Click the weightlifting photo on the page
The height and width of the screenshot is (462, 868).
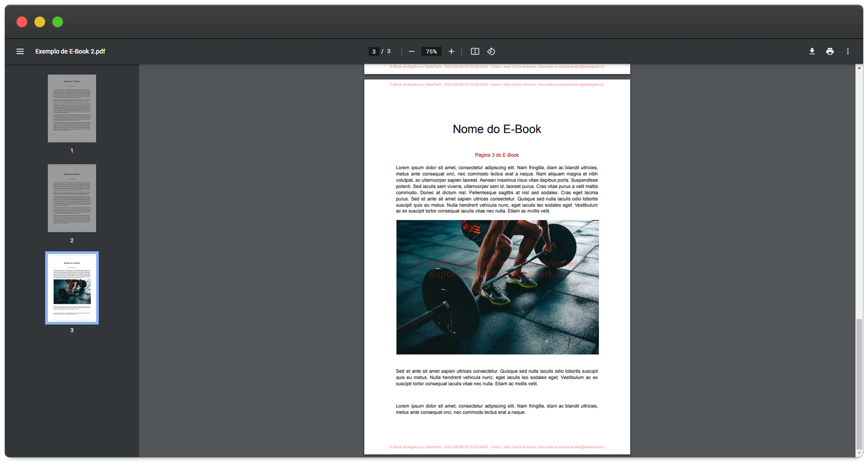497,287
